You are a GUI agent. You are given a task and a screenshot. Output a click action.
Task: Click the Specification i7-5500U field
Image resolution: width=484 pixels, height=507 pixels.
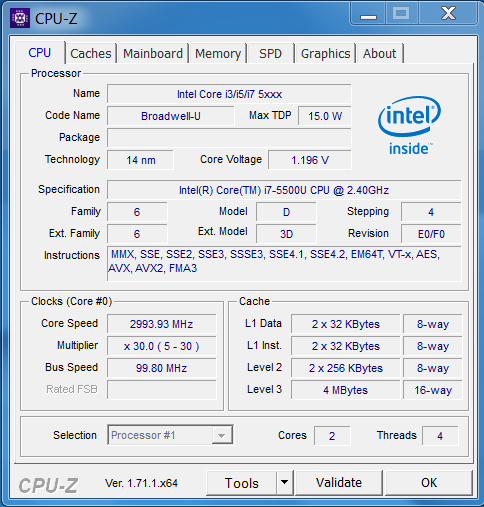click(284, 190)
